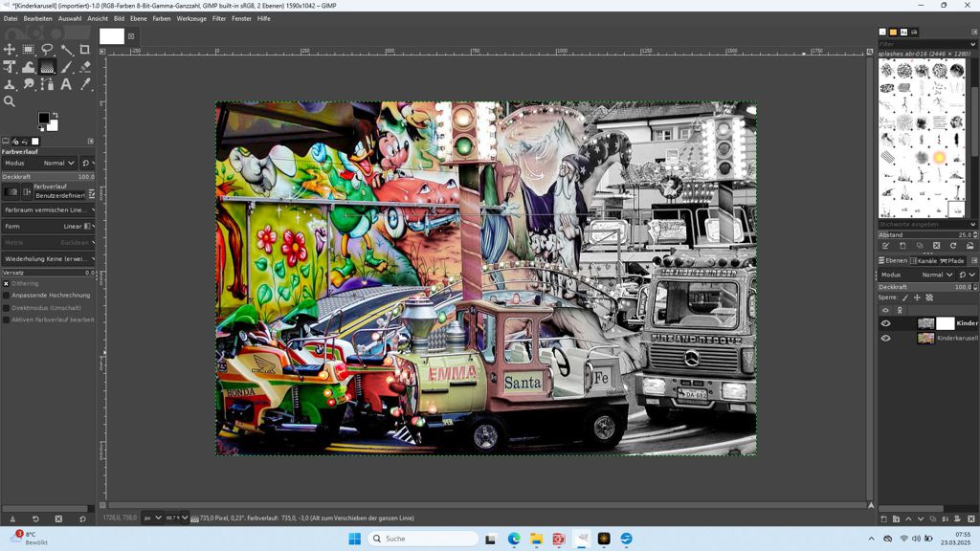This screenshot has height=551, width=980.
Task: Select the Move tool
Action: coord(10,50)
